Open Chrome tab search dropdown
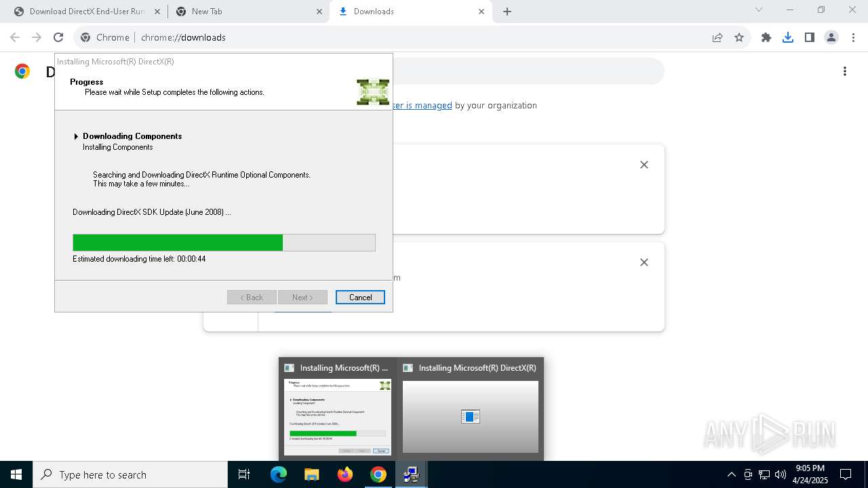Viewport: 868px width, 488px height. click(x=759, y=9)
